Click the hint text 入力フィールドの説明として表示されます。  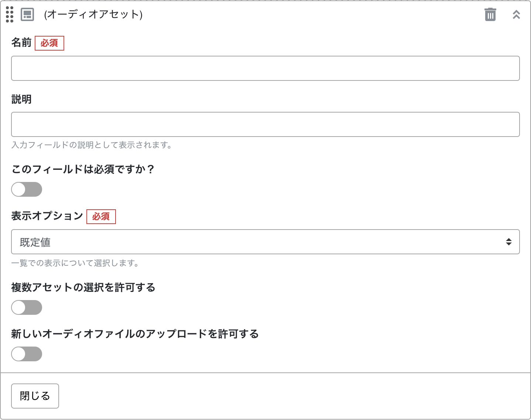click(92, 145)
